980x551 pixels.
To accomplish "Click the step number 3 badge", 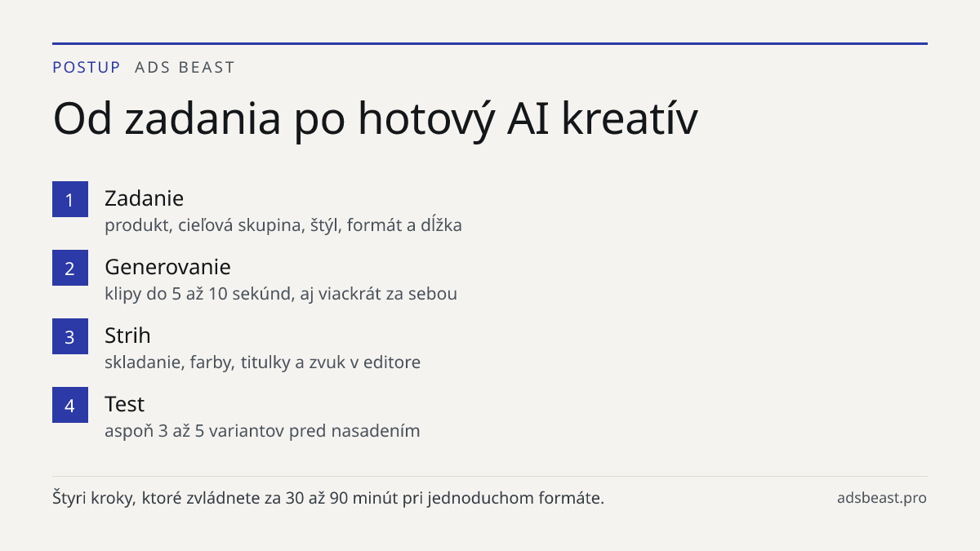I will pyautogui.click(x=70, y=336).
